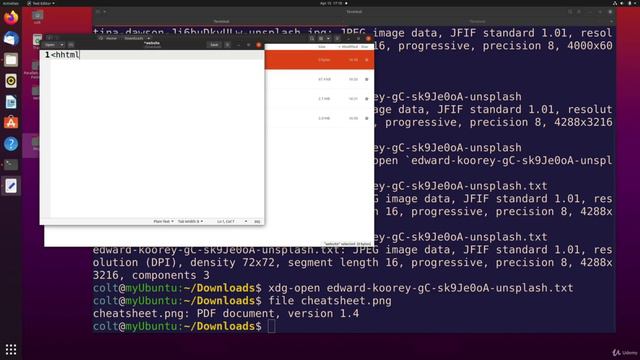Viewport: 640px width, 360px height.
Task: Open the desktop folder icon at top
Action: 38,16
